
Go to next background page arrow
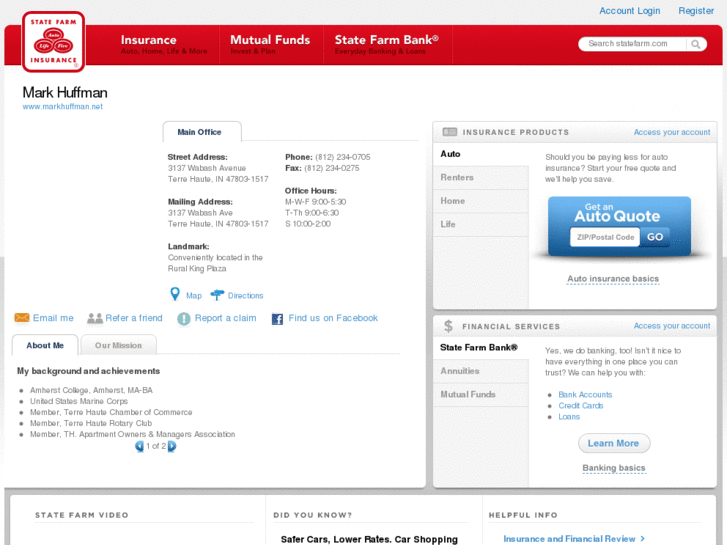[x=172, y=446]
